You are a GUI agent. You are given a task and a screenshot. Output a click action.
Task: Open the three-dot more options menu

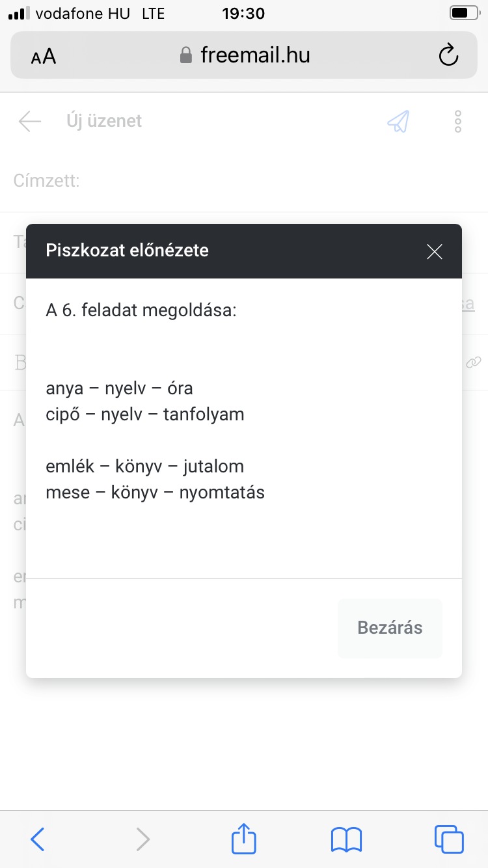(458, 121)
